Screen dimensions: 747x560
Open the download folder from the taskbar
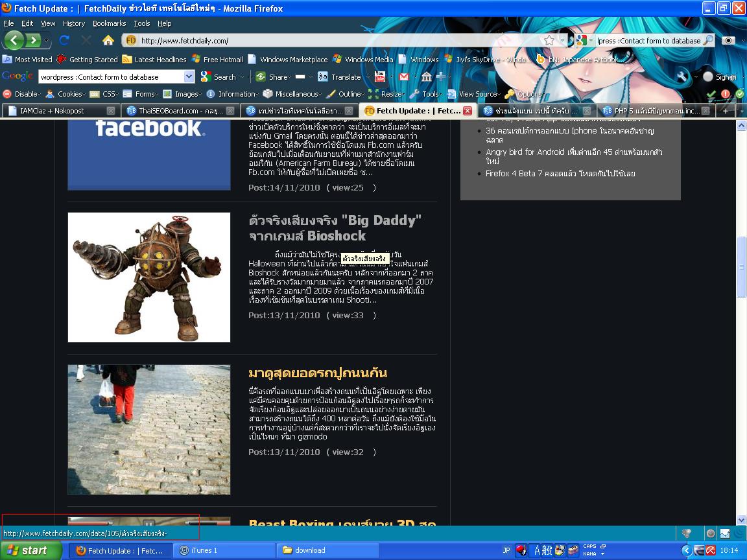click(327, 550)
